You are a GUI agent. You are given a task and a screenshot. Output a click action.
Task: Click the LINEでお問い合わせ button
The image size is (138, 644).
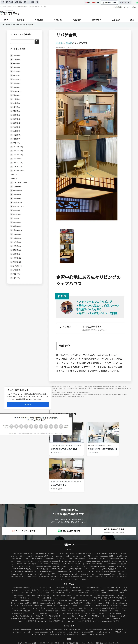pos(69,531)
